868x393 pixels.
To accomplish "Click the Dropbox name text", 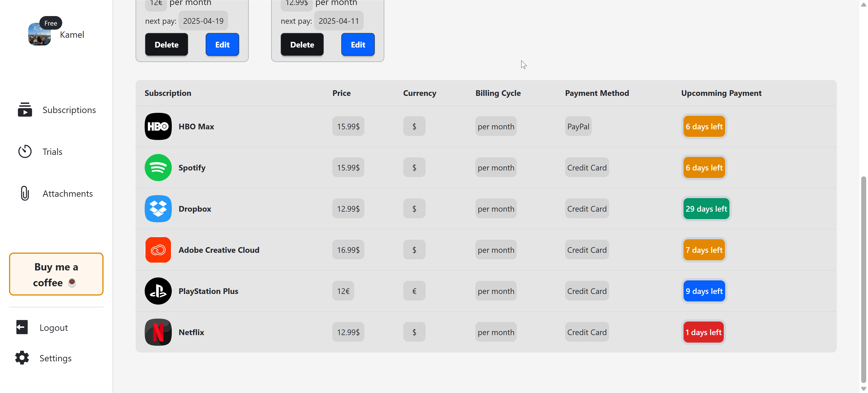I will pyautogui.click(x=195, y=209).
